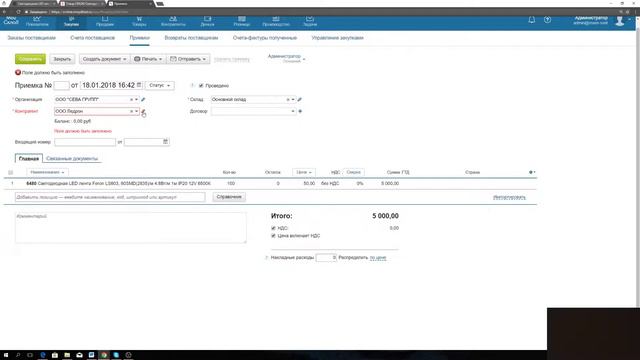Open the Контрагент dropdown arrow

click(136, 111)
